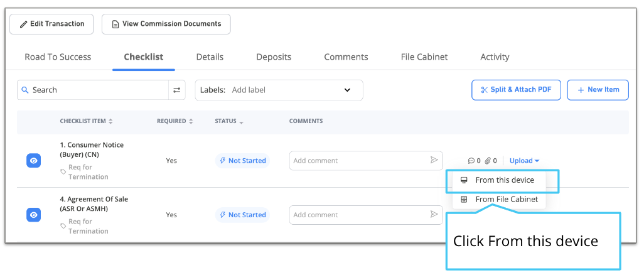
Task: Click the Comments column header
Action: tap(306, 121)
